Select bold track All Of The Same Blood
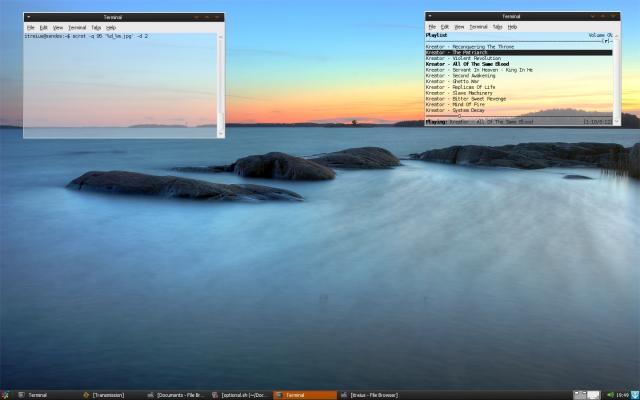The image size is (640, 400). click(467, 64)
